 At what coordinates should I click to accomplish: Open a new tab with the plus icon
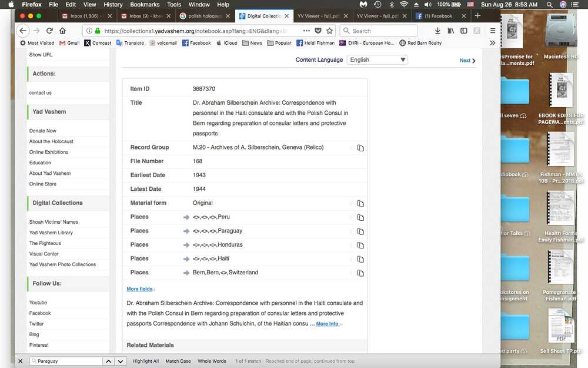coord(477,16)
